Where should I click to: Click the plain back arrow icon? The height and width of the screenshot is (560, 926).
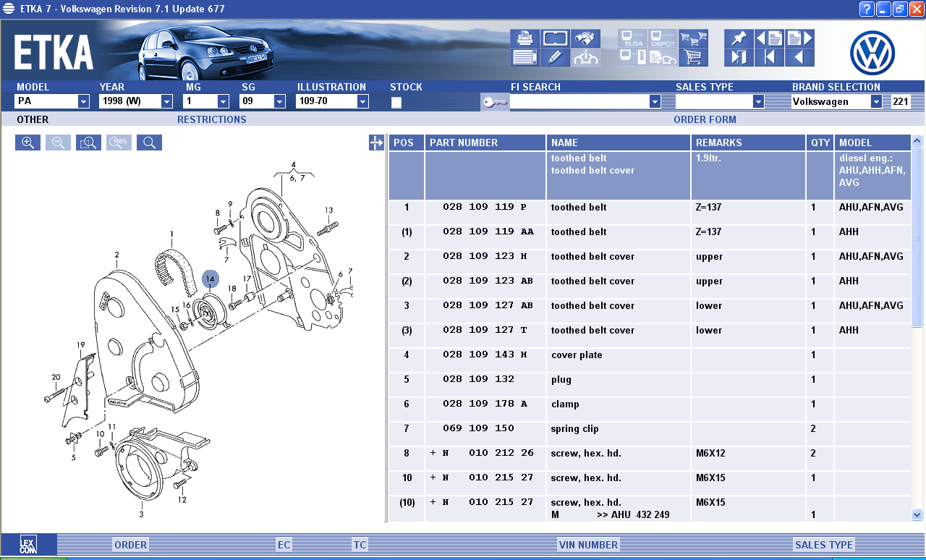pyautogui.click(x=799, y=57)
